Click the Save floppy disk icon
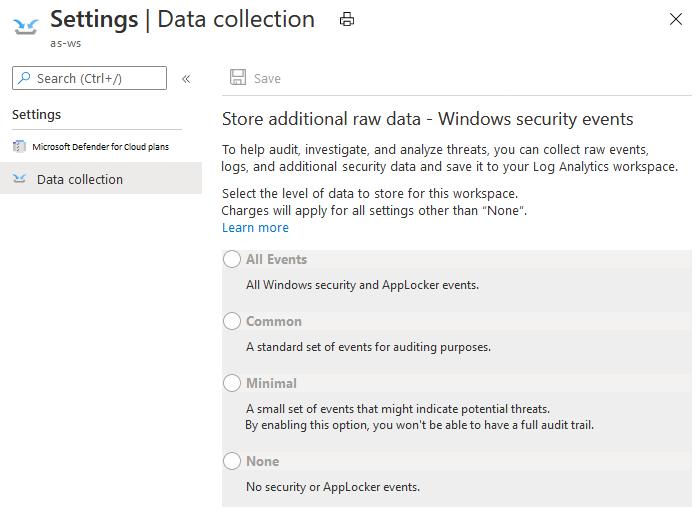Viewport: 700px width, 517px height. (x=238, y=78)
